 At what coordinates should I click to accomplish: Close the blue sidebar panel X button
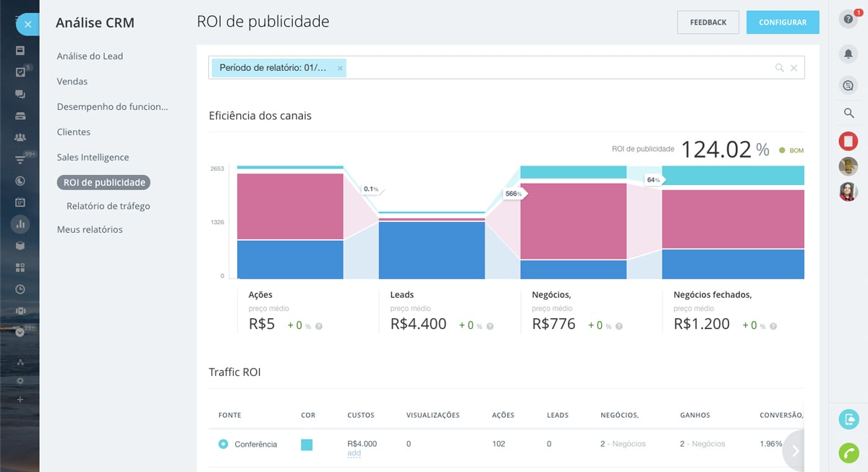tap(27, 24)
